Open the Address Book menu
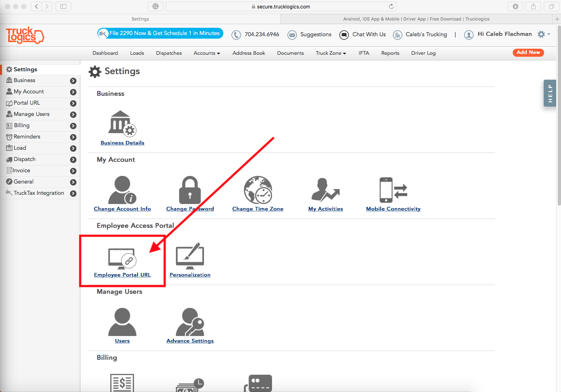 (x=249, y=53)
